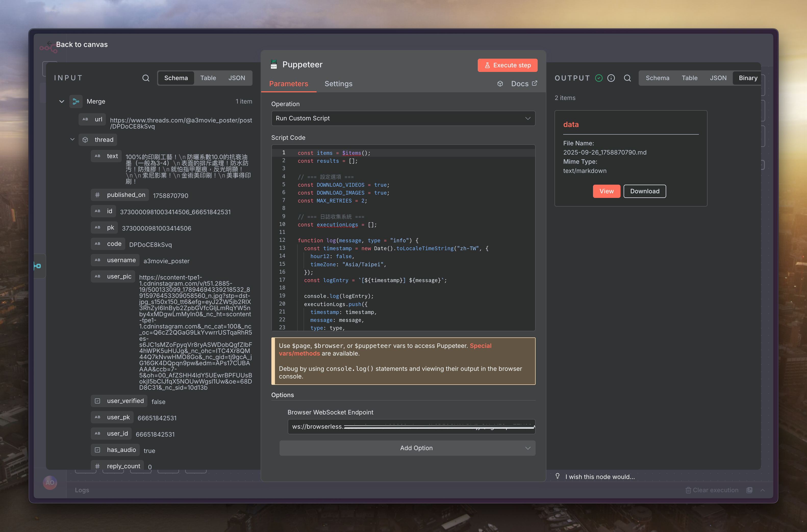Collapse the thread object expander

click(72, 140)
